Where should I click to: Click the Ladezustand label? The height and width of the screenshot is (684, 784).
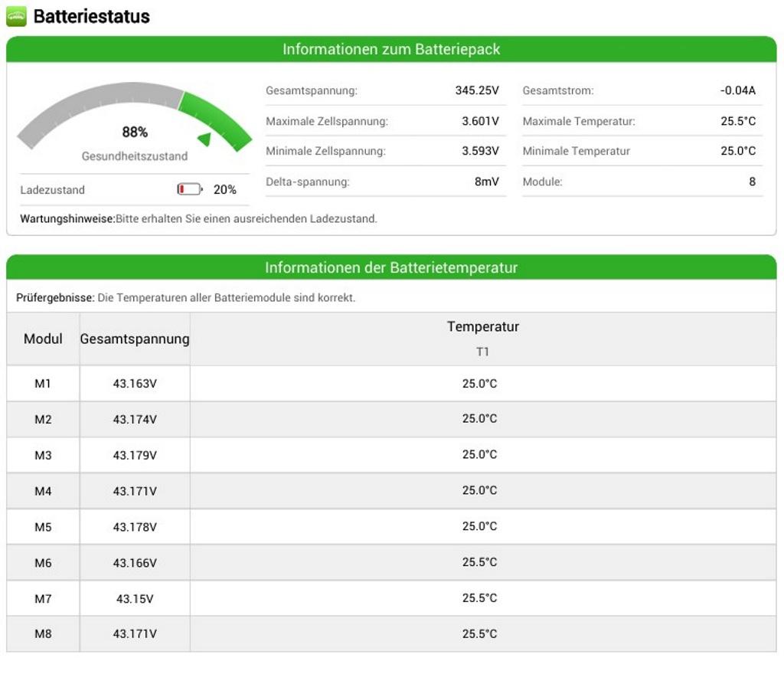click(53, 190)
